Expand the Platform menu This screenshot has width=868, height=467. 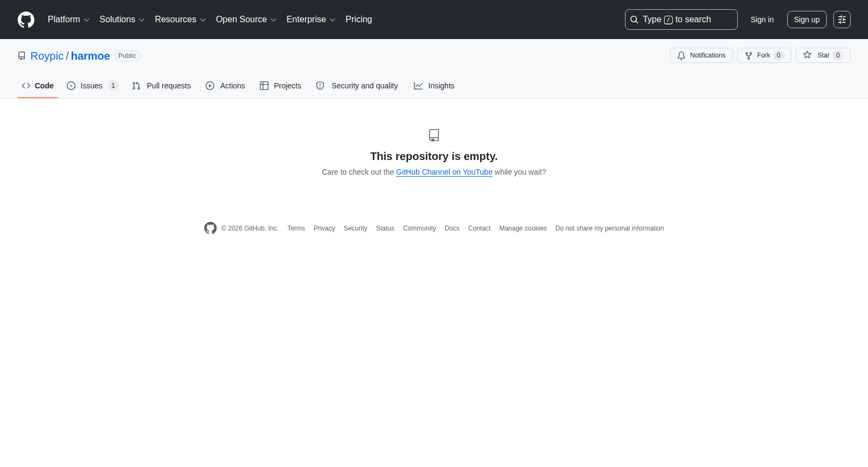tap(69, 20)
